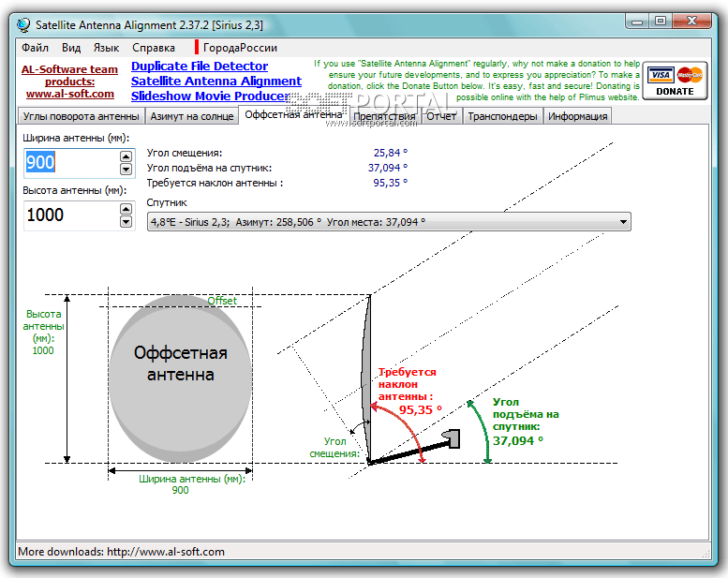Click status bar More downloads text
The width and height of the screenshot is (728, 578).
tap(121, 552)
